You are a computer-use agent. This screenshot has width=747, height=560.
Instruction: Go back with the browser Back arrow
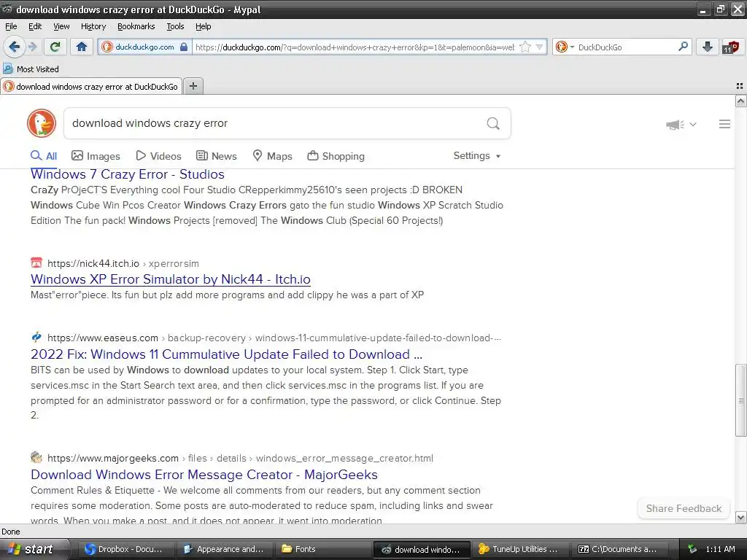[14, 47]
